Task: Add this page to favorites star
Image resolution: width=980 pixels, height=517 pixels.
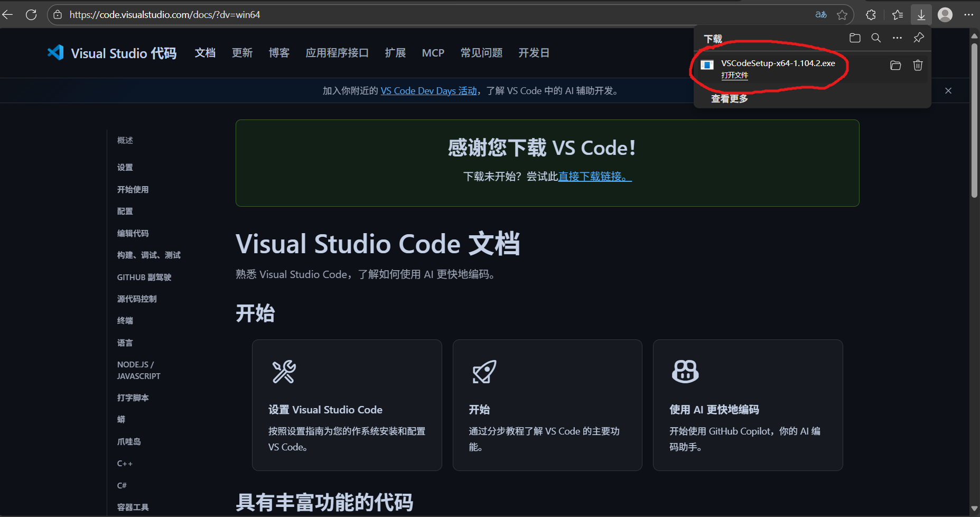Action: (842, 15)
